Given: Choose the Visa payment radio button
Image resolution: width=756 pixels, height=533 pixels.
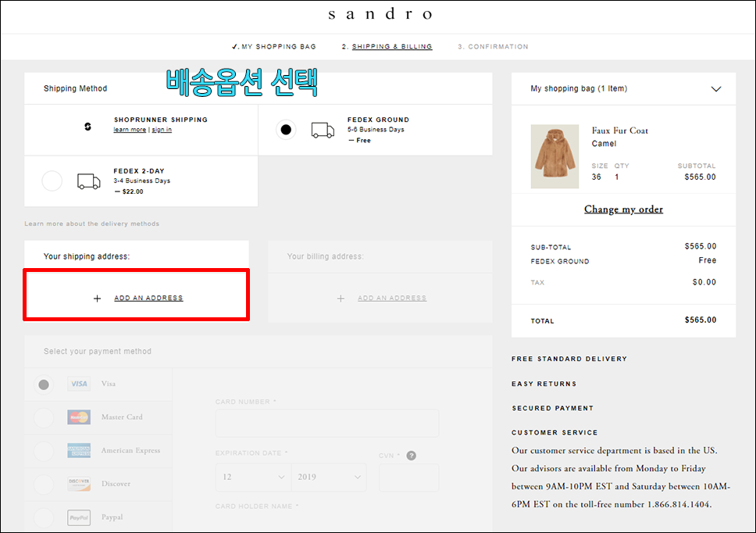Looking at the screenshot, I should coord(44,385).
